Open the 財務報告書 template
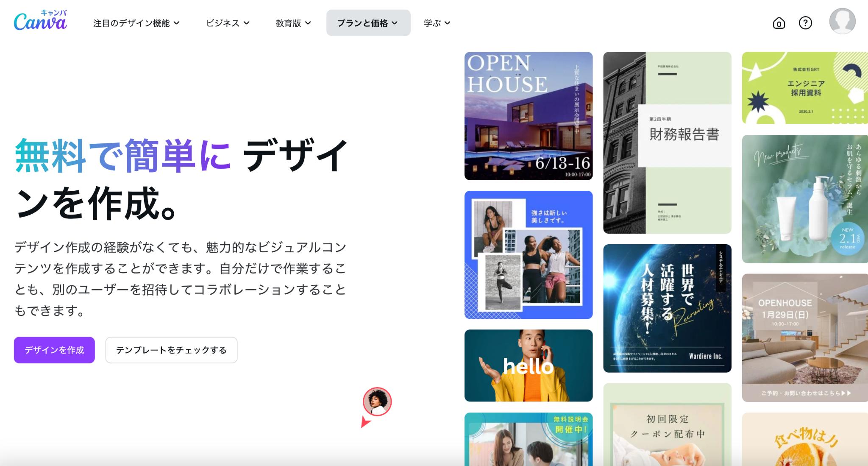This screenshot has height=466, width=868. [x=667, y=142]
